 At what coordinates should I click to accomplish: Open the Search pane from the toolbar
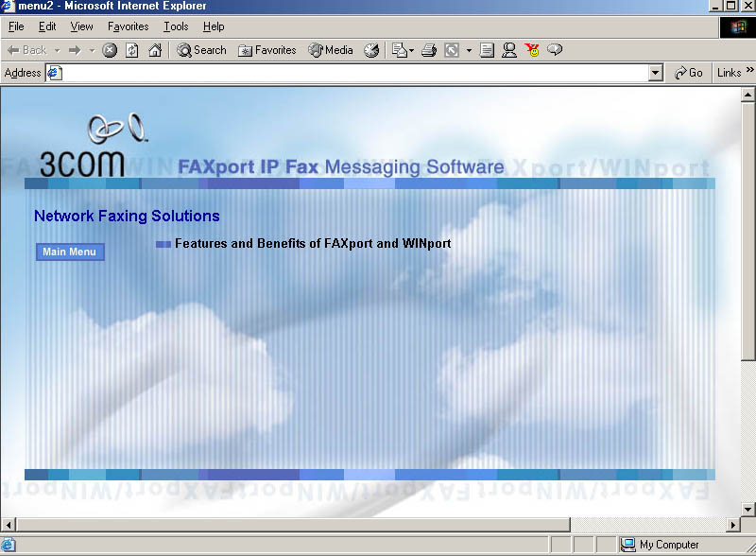(201, 50)
